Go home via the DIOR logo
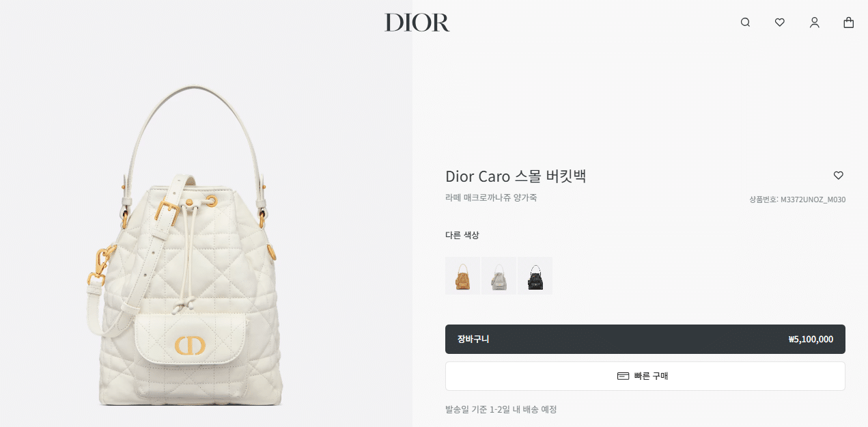Image resolution: width=868 pixels, height=427 pixels. point(417,23)
